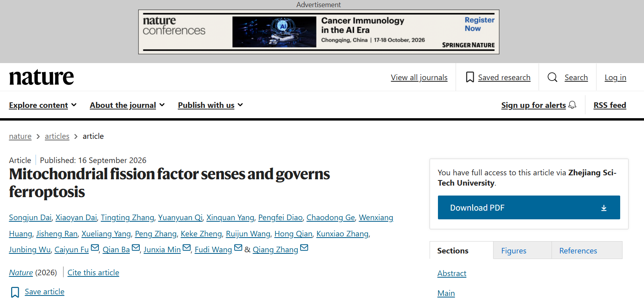
Task: Click the email envelope icon next to Caiyun Fu
Action: [x=95, y=248]
